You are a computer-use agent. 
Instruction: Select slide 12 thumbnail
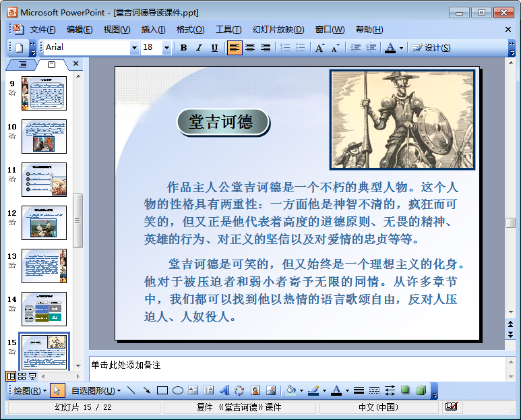44,223
